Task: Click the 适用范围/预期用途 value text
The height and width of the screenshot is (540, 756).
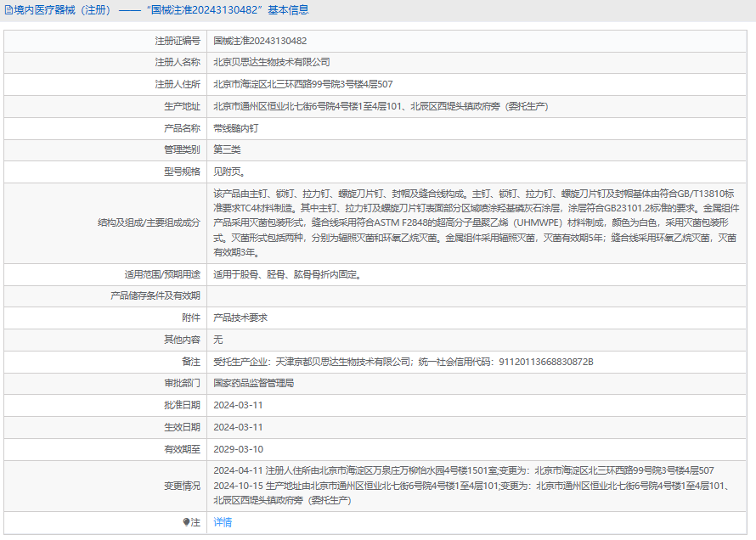Action: point(286,274)
